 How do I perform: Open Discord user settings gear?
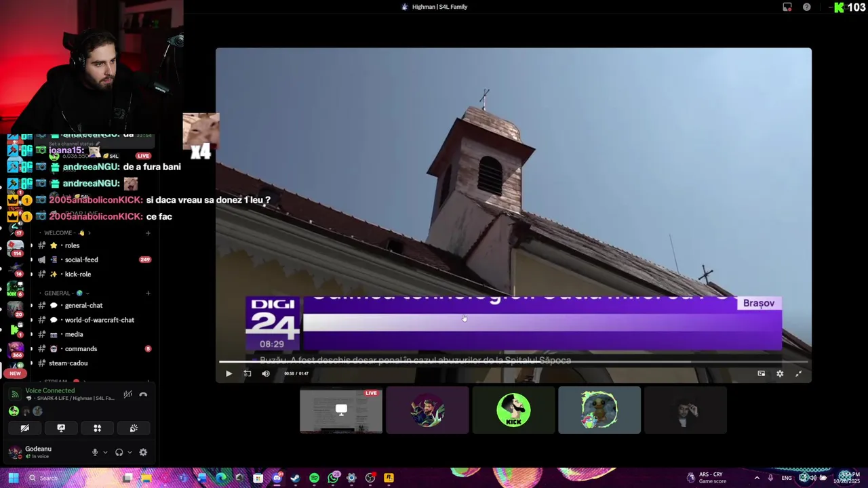click(143, 453)
